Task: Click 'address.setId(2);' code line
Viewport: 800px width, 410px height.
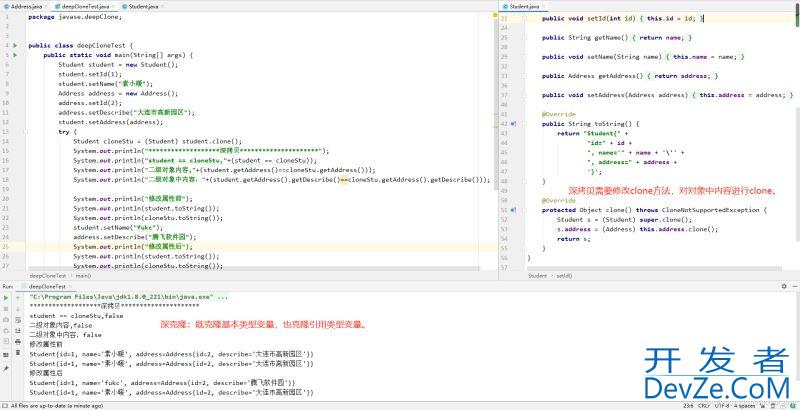Action: pyautogui.click(x=88, y=103)
